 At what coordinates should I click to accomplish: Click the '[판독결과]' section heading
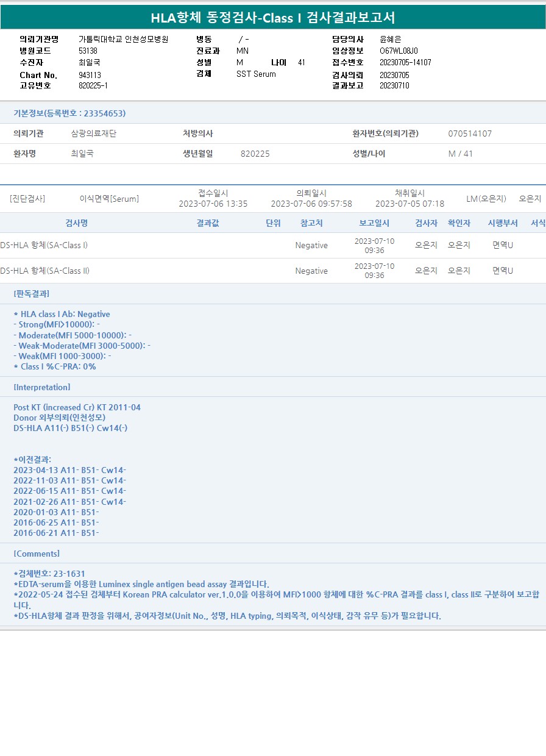point(32,293)
